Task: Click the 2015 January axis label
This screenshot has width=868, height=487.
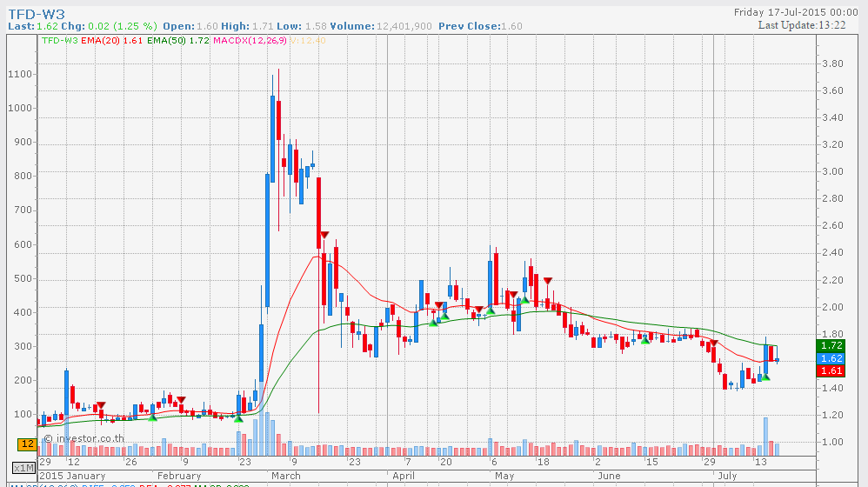Action: (x=72, y=476)
